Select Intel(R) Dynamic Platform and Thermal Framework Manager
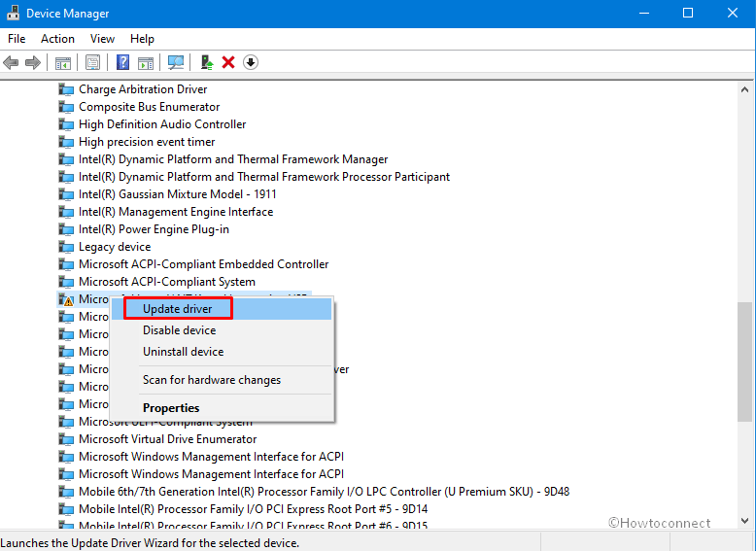Screen dimensions: 756x551 pyautogui.click(x=233, y=159)
